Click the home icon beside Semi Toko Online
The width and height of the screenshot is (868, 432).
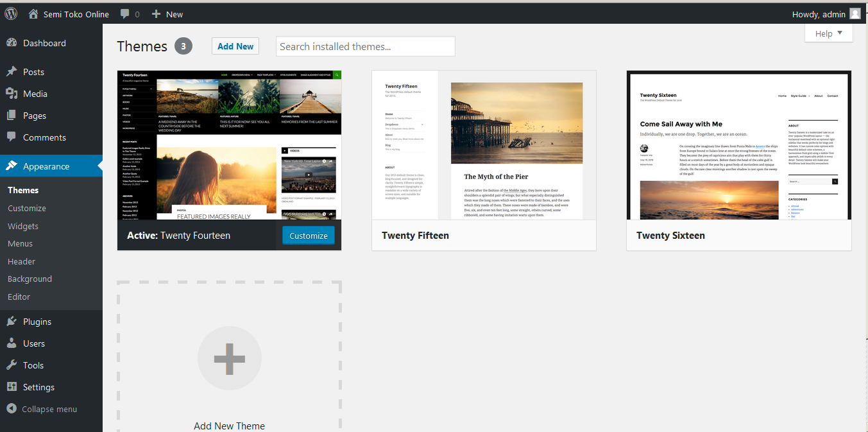click(x=33, y=13)
